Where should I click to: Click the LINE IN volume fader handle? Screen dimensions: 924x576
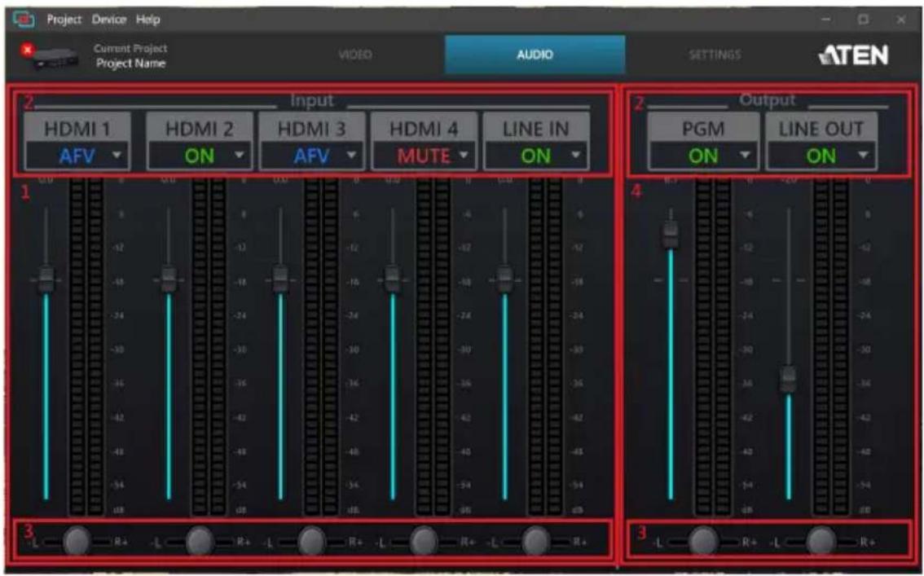pos(504,279)
